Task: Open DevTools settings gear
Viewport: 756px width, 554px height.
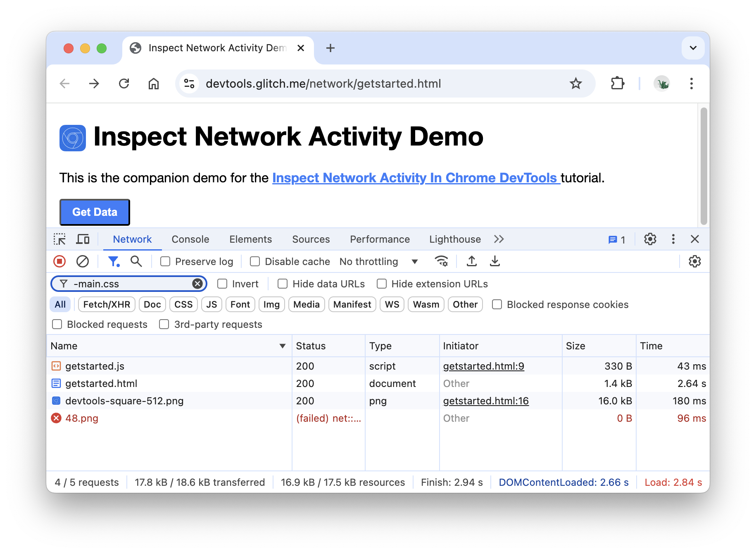Action: [x=650, y=239]
